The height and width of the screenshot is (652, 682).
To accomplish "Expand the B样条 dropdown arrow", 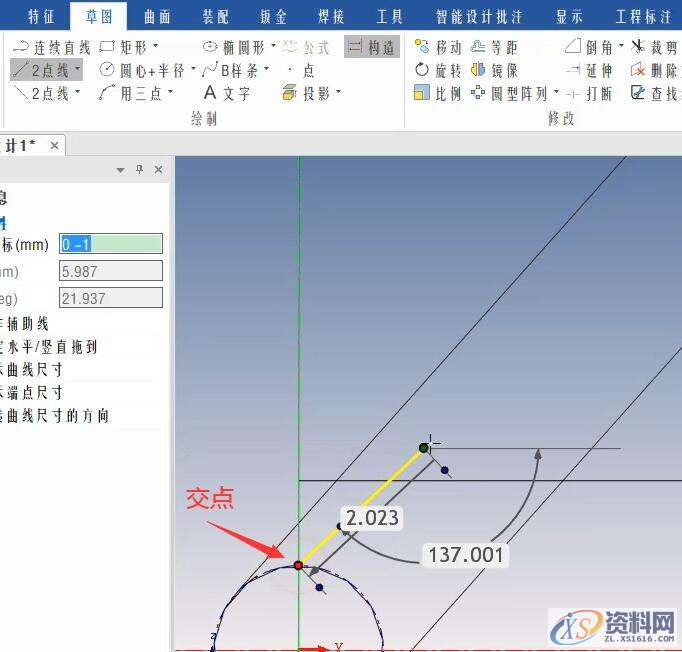I will tap(266, 68).
